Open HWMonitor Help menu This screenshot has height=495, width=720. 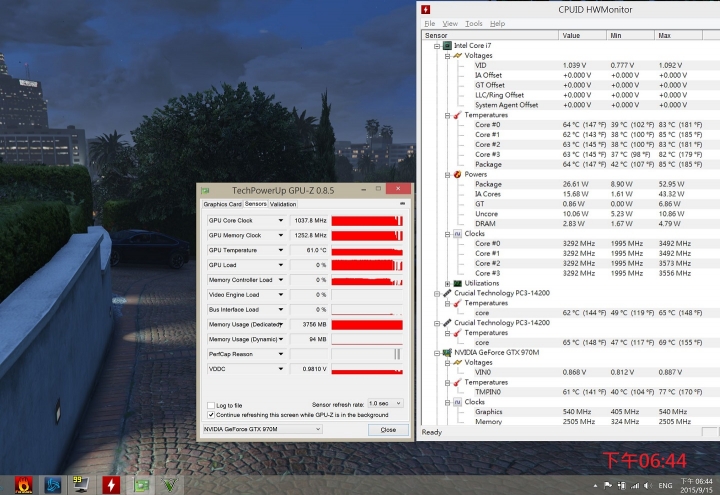[497, 23]
